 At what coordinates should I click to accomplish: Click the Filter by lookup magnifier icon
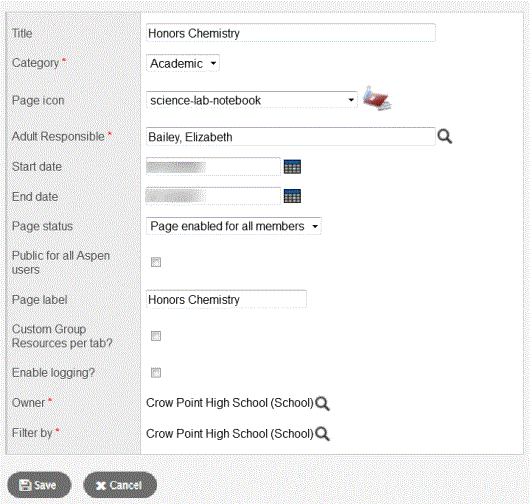point(322,434)
